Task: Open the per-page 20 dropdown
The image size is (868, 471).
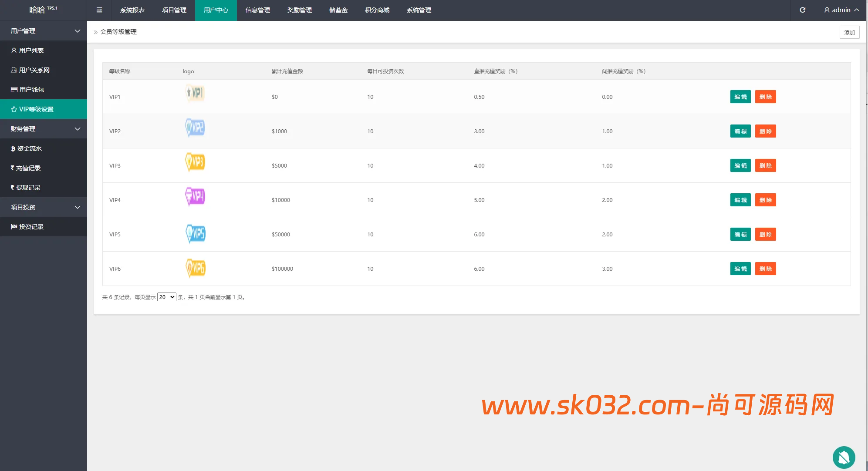Action: (166, 297)
